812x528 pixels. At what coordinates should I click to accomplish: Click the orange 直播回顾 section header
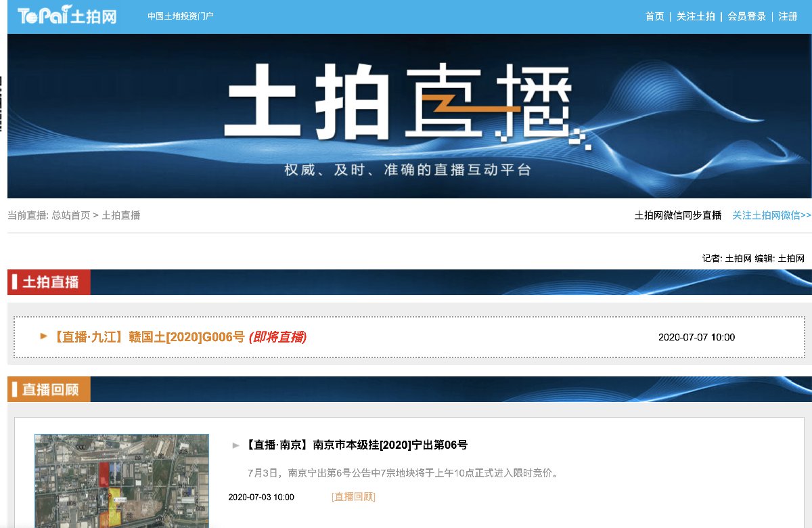coord(50,389)
